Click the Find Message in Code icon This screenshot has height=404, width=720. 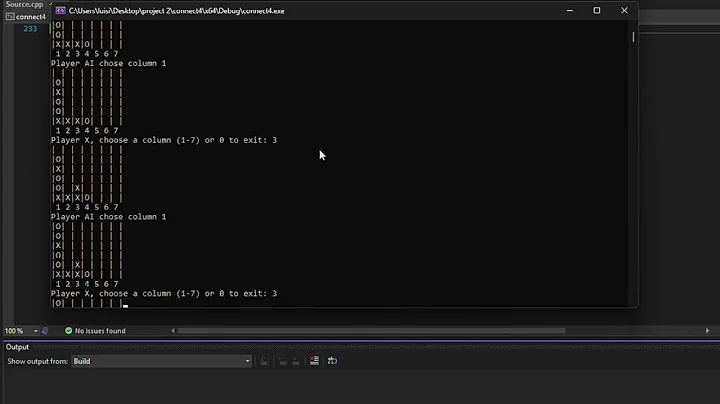(265, 361)
